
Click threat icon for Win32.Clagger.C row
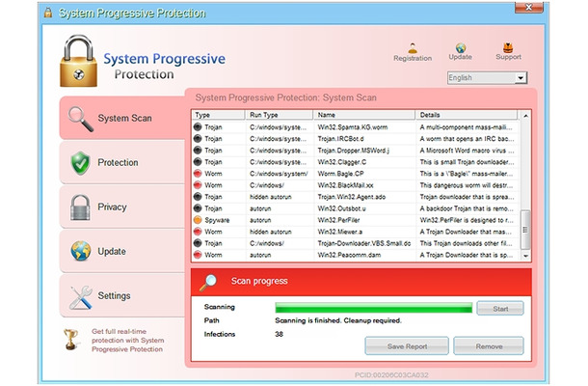(x=198, y=162)
